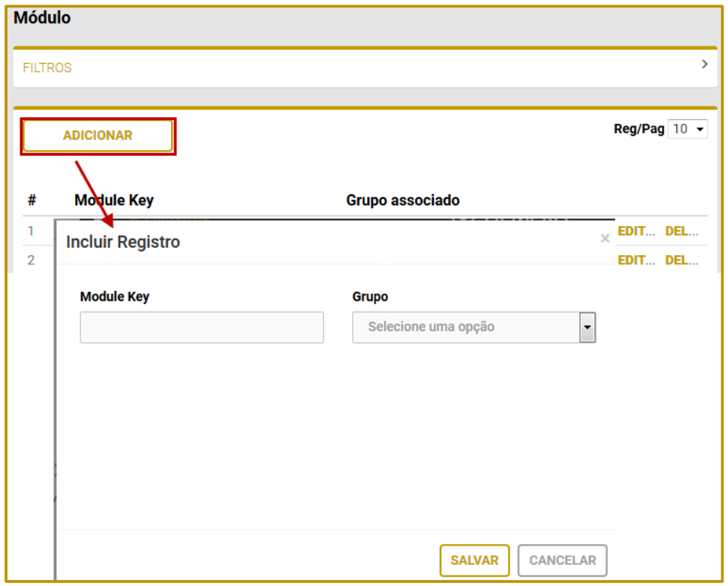Save the record with SALVAR

click(x=474, y=560)
